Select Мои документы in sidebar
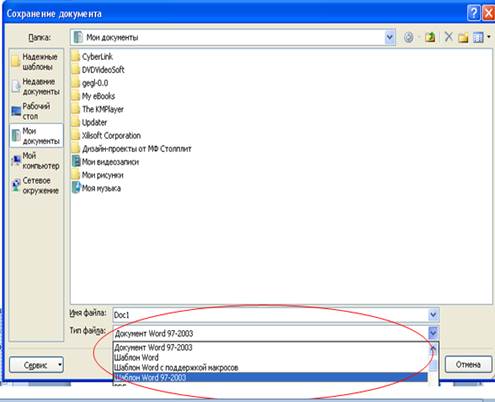 point(36,136)
